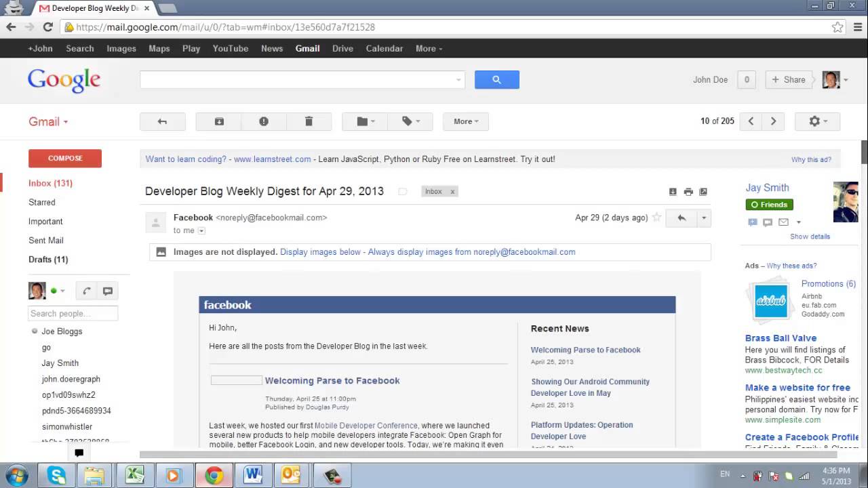Open the More menu in Google bar
This screenshot has height=488, width=868.
429,48
